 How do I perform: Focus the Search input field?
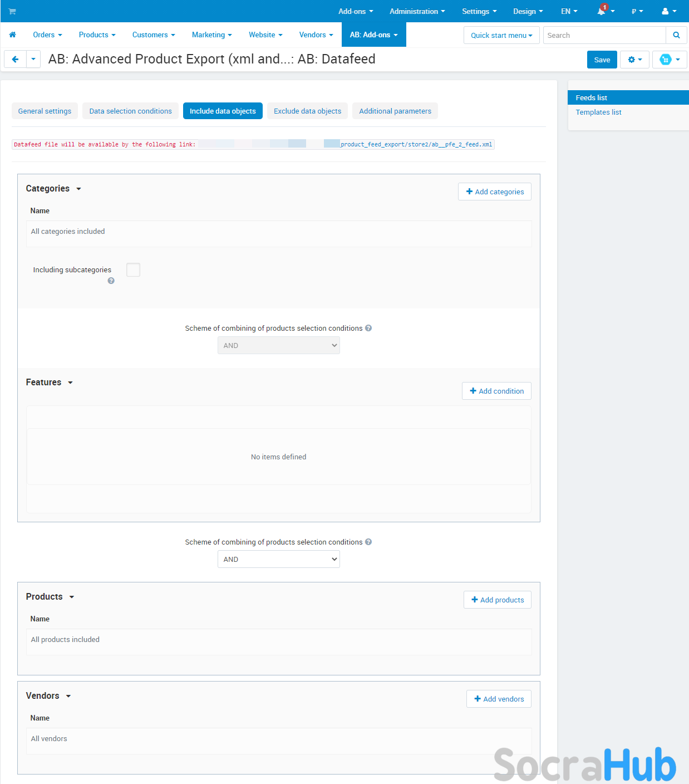pyautogui.click(x=604, y=35)
